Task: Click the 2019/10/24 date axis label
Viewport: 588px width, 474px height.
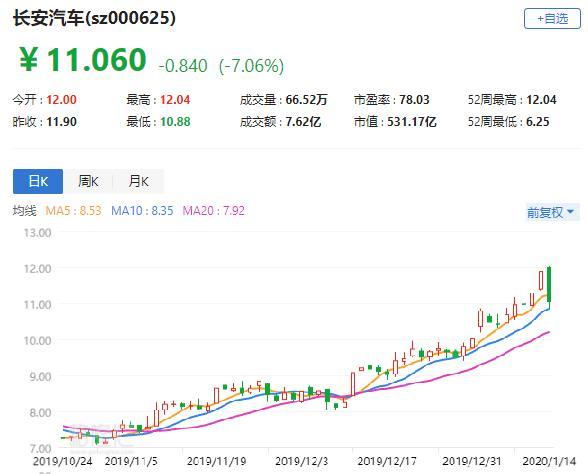Action: pyautogui.click(x=62, y=461)
